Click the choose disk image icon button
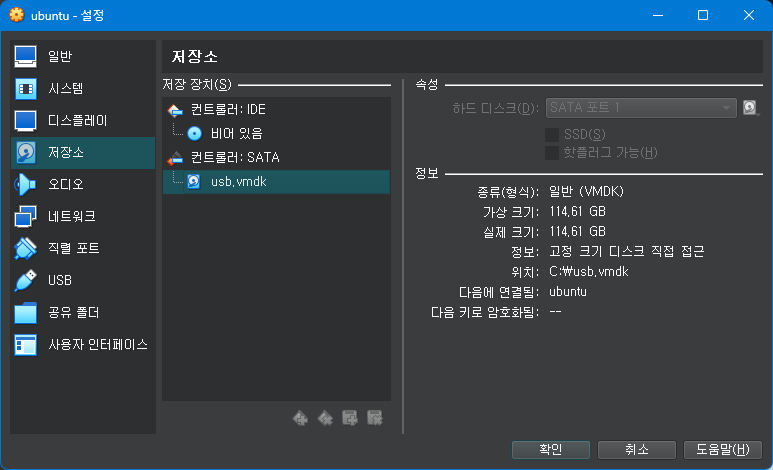The image size is (773, 470). click(x=750, y=108)
